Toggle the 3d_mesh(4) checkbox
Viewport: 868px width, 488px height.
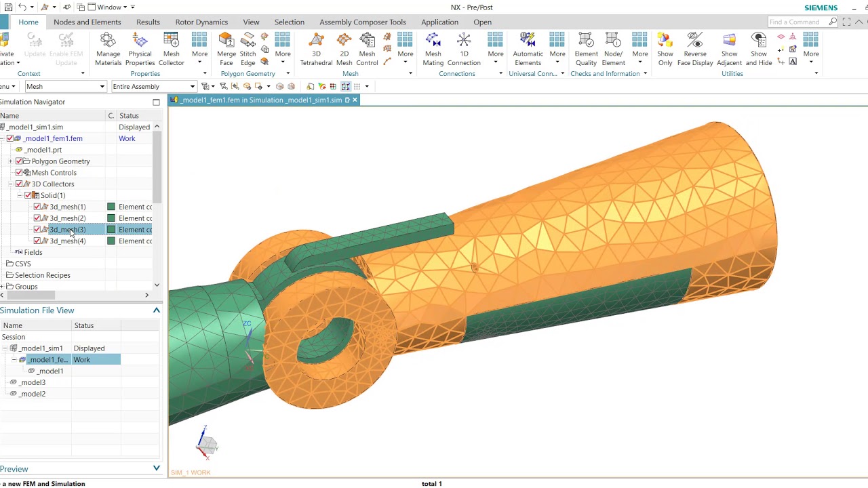click(x=37, y=241)
